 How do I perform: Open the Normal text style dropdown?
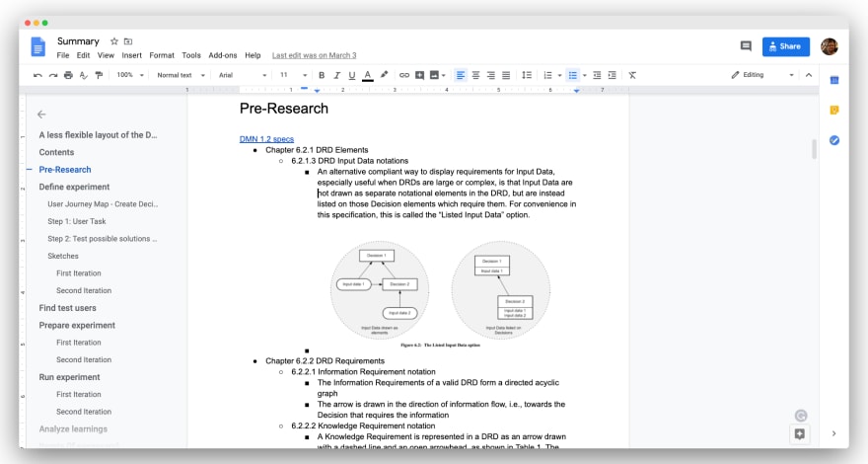[x=181, y=75]
